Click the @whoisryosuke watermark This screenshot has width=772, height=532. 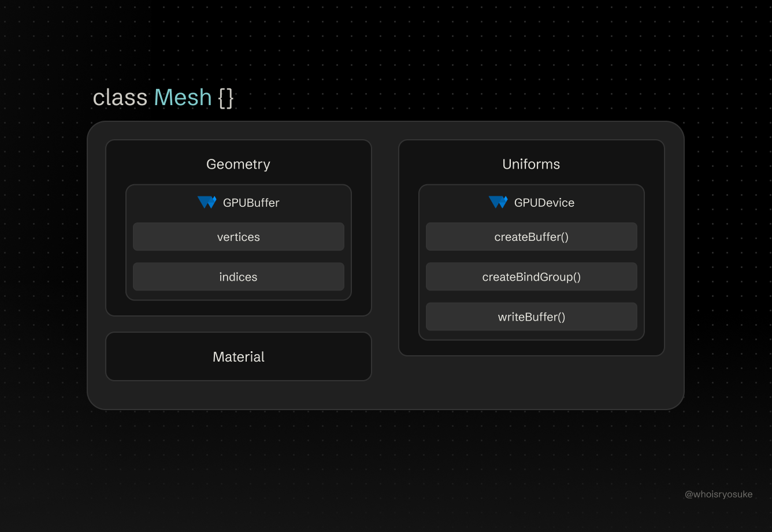(719, 494)
